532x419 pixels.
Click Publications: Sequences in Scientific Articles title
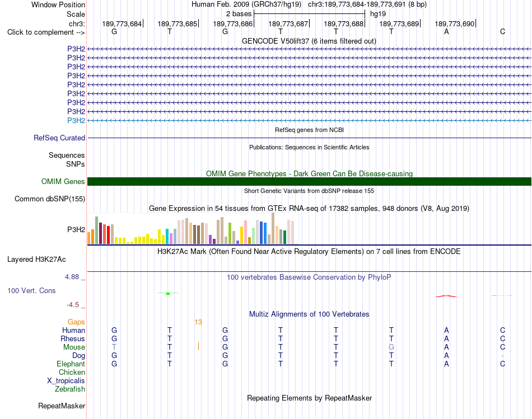309,147
